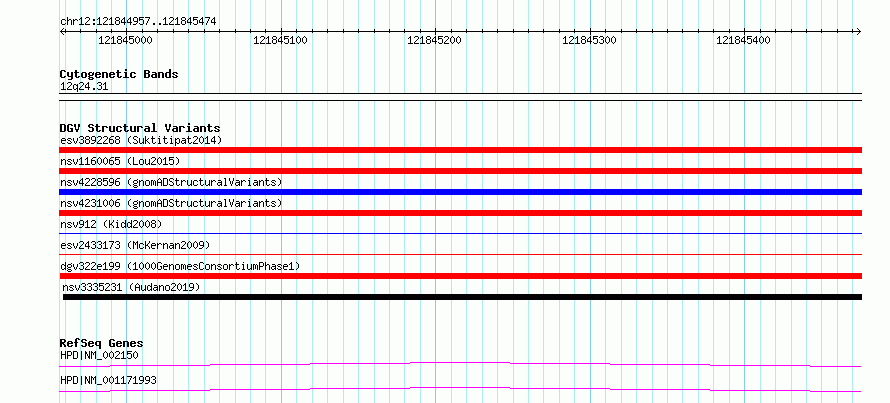
Task: Click the left arrow of the ruler
Action: coord(62,31)
